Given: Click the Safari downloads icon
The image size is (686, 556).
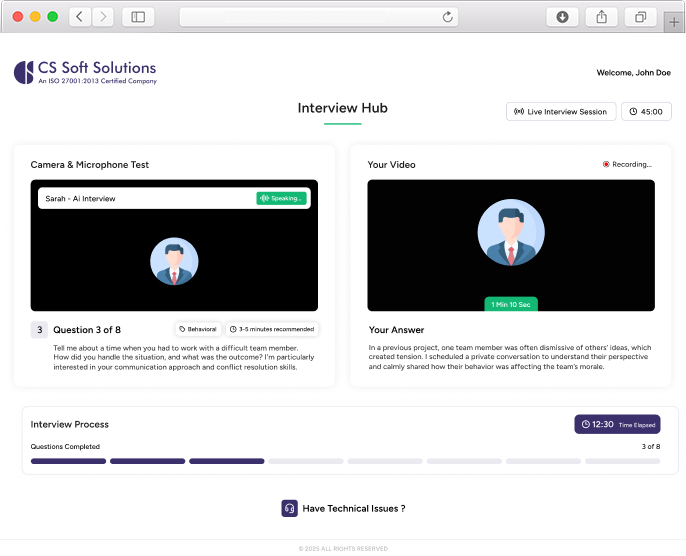Looking at the screenshot, I should pos(562,17).
